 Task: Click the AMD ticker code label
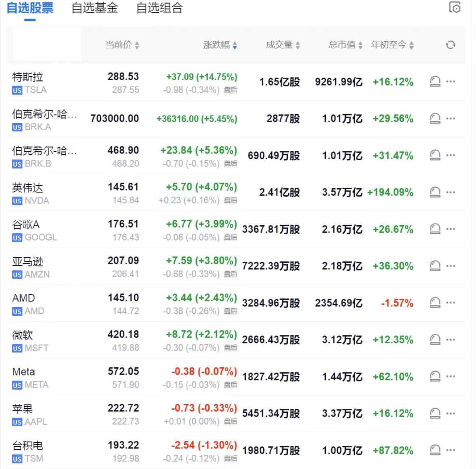coord(35,311)
